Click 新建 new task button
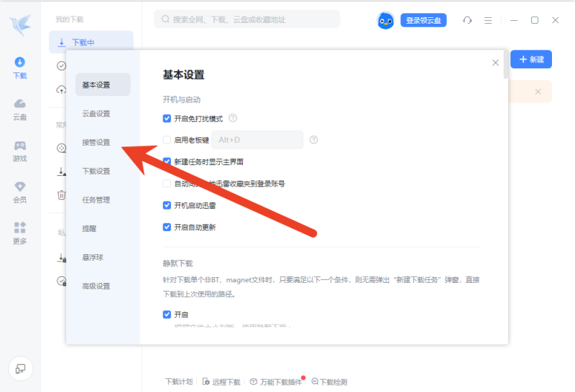 (531, 60)
